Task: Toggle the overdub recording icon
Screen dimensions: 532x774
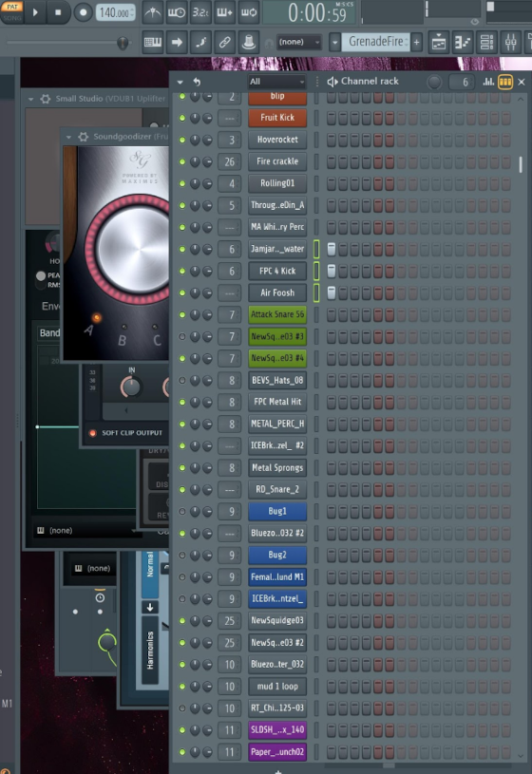Action: [224, 12]
